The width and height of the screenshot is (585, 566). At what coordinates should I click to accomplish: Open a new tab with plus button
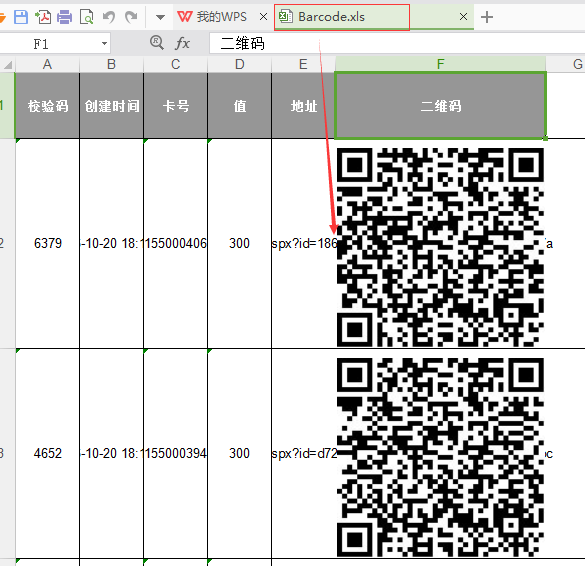(487, 17)
